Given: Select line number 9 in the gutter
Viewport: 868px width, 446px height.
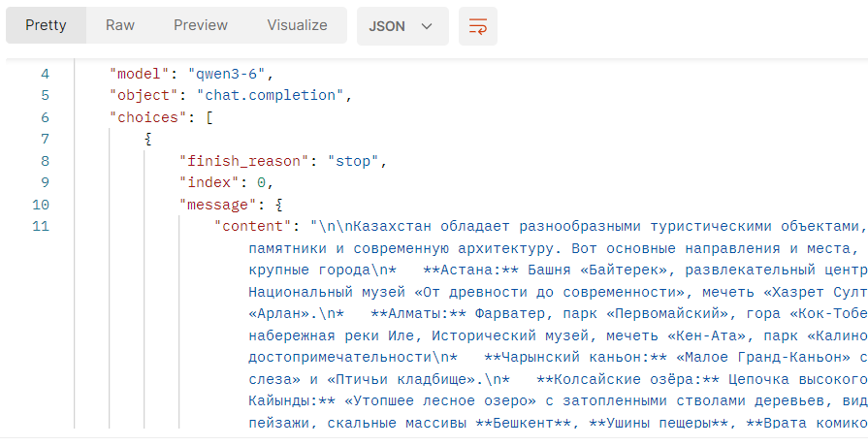Looking at the screenshot, I should point(45,182).
